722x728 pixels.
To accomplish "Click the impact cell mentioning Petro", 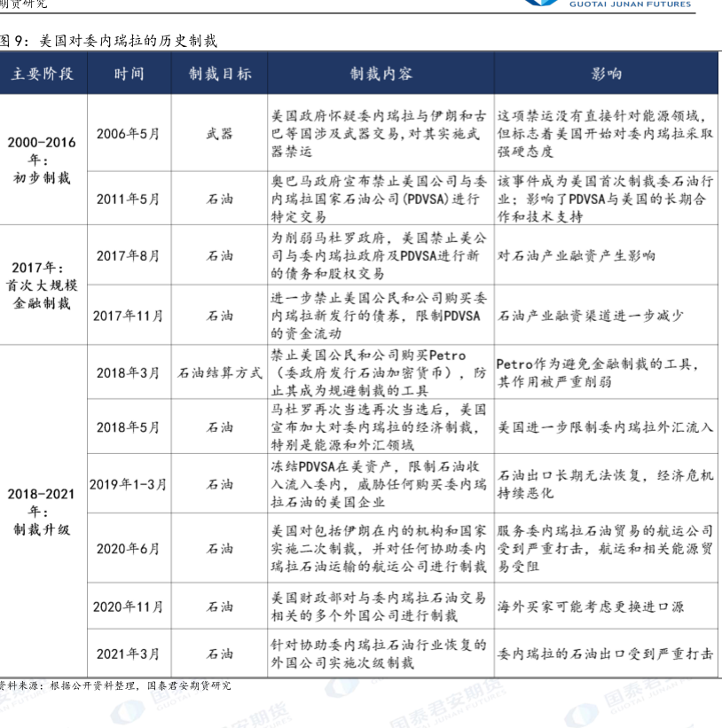I will (607, 372).
